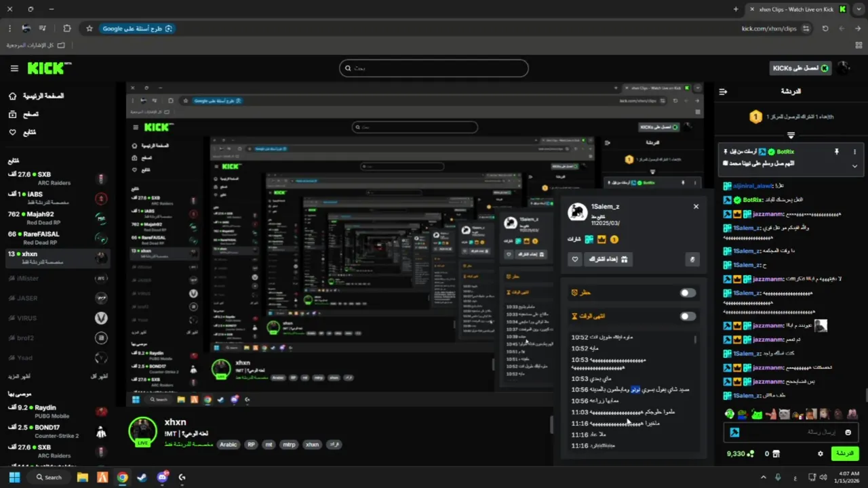Open recommended Raydin PUBG Mobile channel
Screen dimensions: 868x488
pyautogui.click(x=56, y=412)
